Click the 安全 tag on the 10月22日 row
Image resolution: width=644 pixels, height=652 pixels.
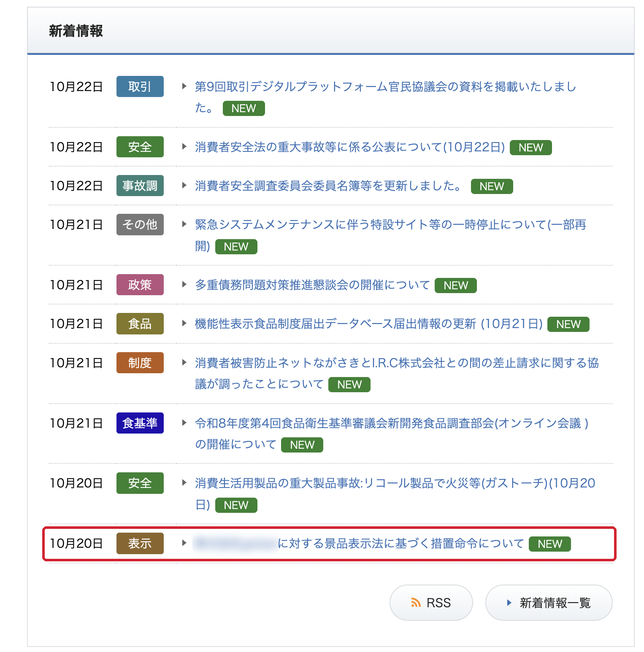point(140,147)
